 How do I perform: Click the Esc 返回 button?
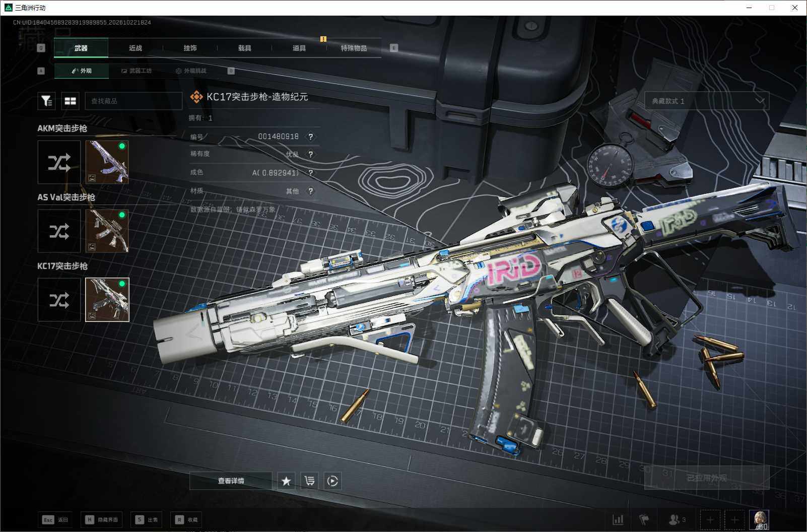(55, 519)
